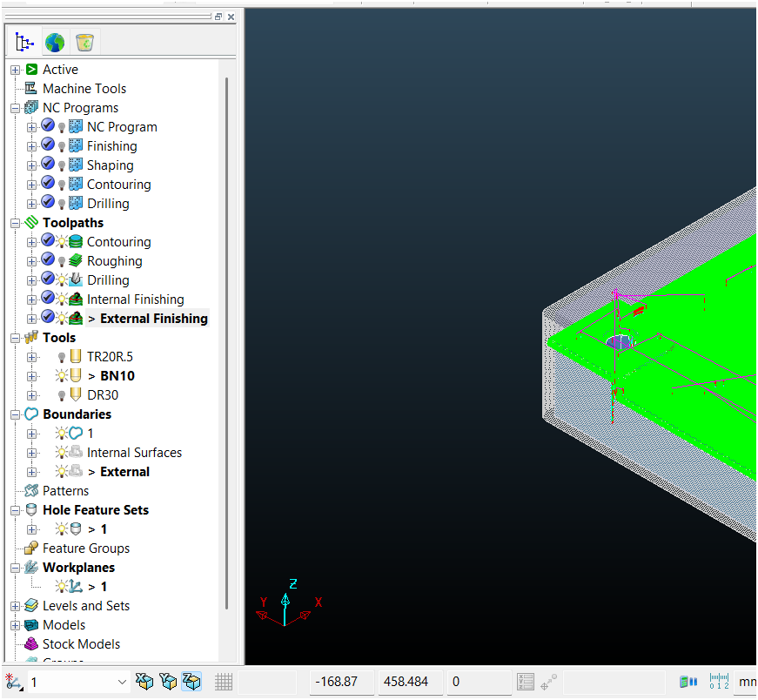Collapse the NC Programs node

pos(15,108)
